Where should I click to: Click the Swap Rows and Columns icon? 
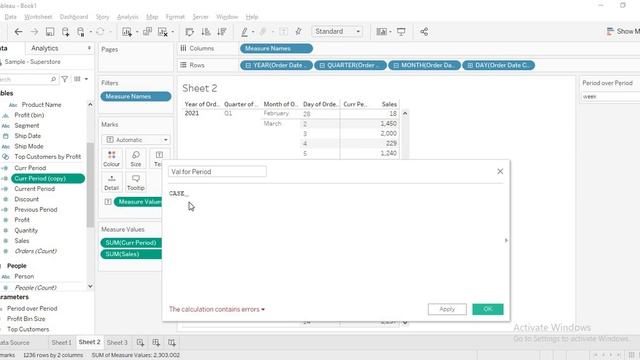coord(189,32)
